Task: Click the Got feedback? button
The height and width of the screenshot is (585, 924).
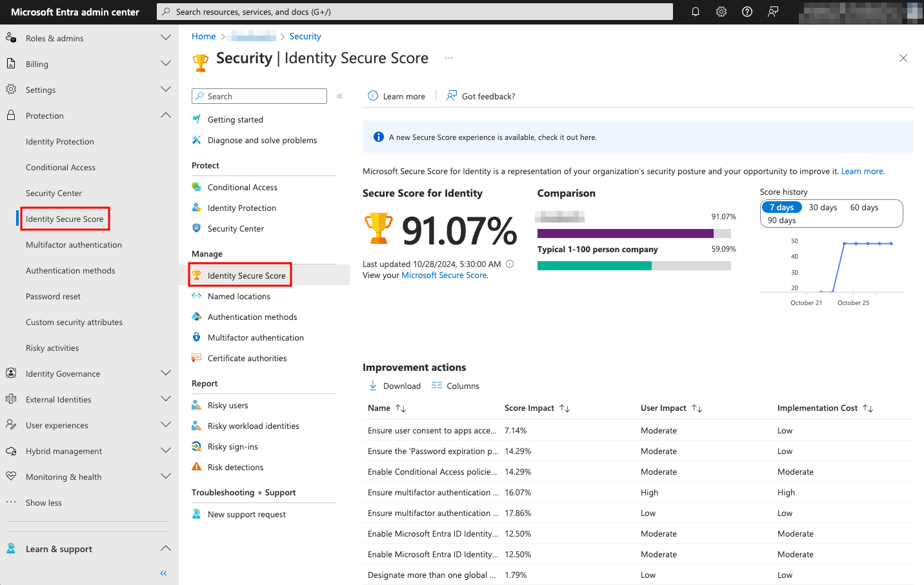Action: (481, 96)
